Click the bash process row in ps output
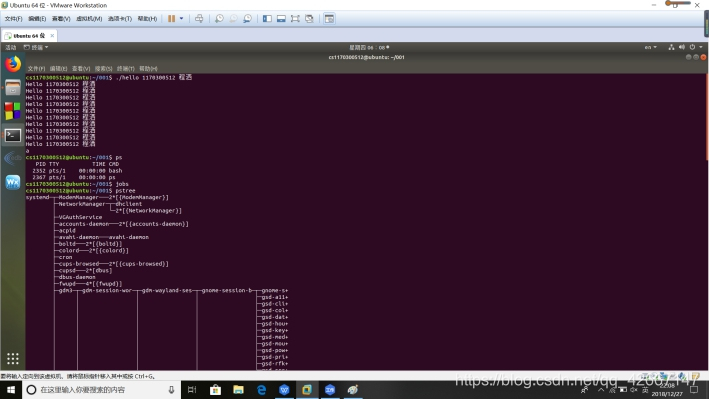Screen dimensions: 709x399 click(77, 171)
